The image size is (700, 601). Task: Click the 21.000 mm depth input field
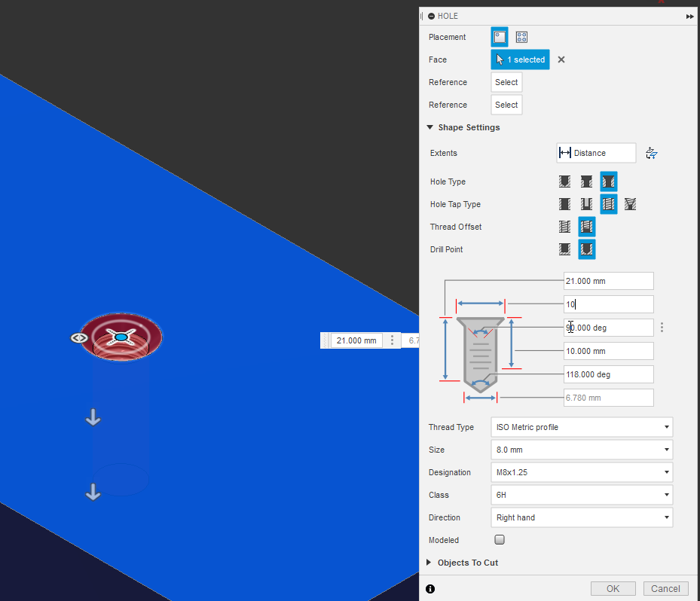608,281
